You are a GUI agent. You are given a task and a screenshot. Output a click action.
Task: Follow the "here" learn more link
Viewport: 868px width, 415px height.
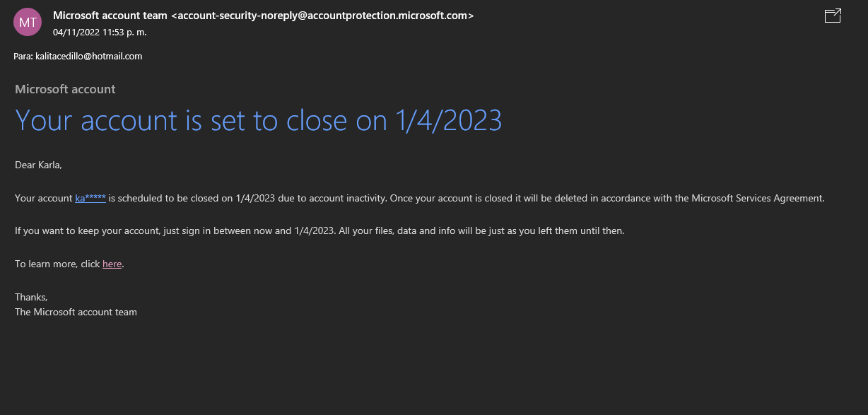112,264
